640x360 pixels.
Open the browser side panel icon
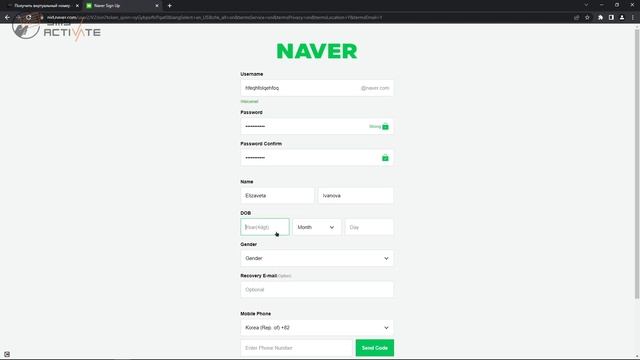point(611,18)
